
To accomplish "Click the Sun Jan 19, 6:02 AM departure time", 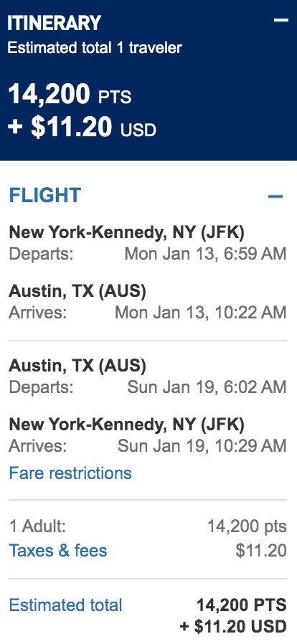I will pos(207,387).
